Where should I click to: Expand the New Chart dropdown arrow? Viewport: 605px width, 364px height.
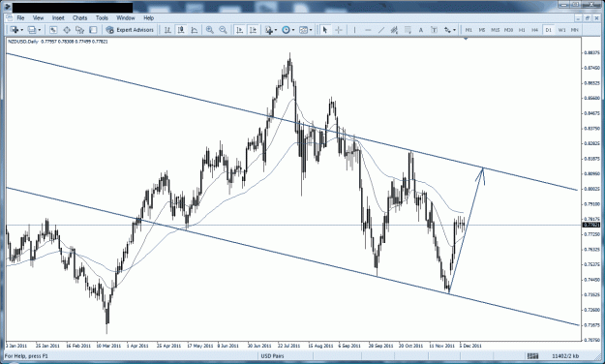pos(21,30)
